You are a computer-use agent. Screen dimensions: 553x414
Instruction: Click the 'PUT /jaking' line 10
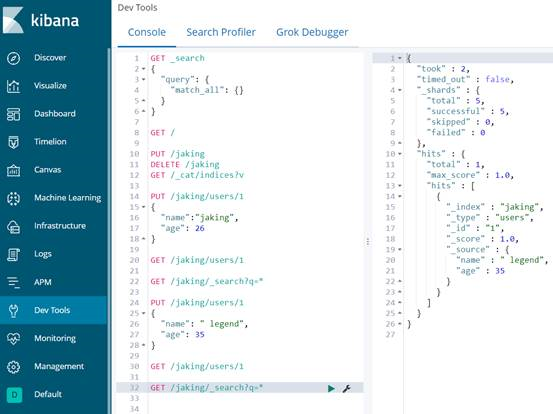[177, 154]
